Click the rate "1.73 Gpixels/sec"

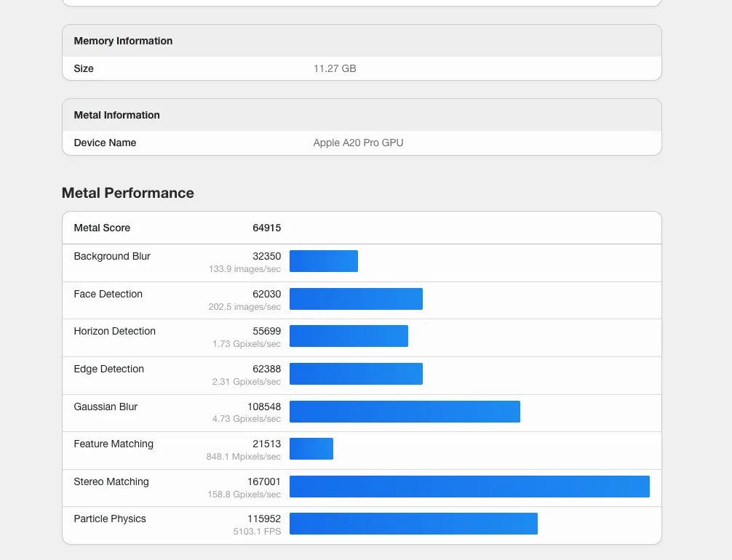247,344
